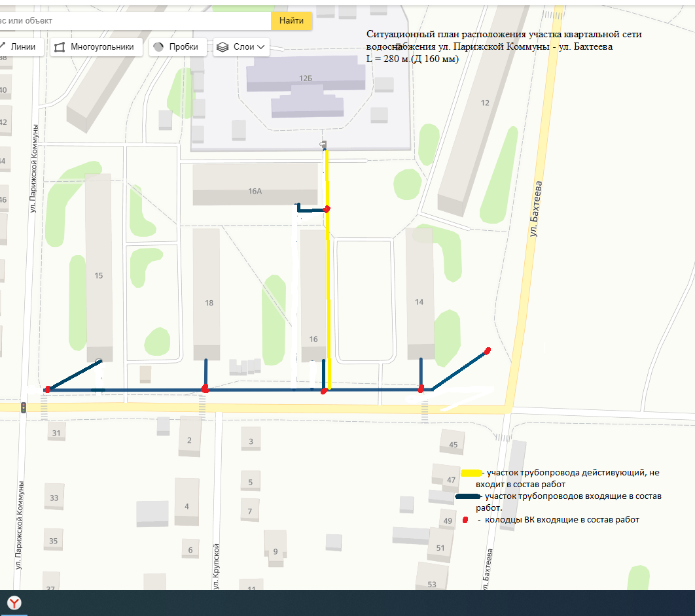Select the Многоугольники polygon tool icon
695x616 pixels.
(60, 47)
